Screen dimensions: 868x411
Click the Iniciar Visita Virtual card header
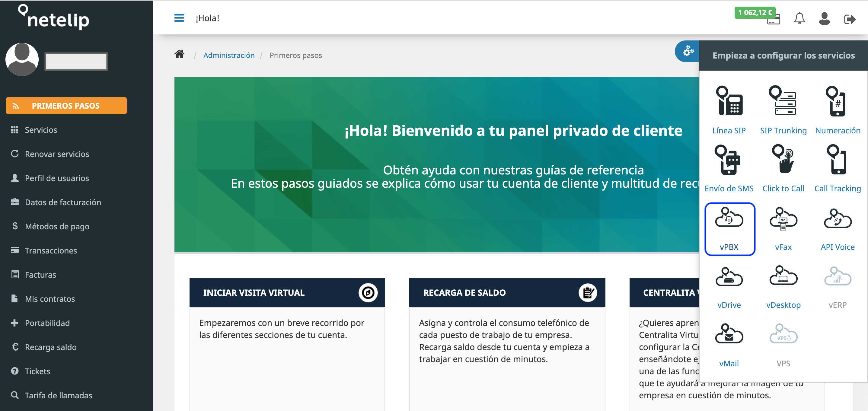(287, 292)
